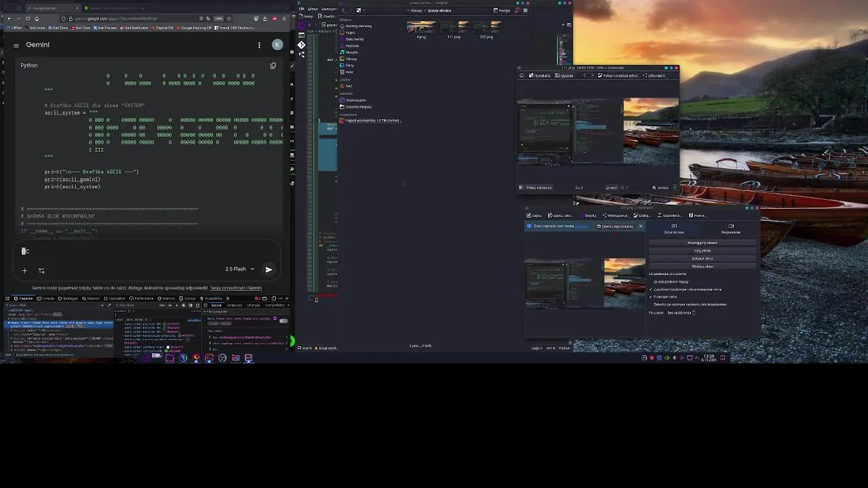Image resolution: width=868 pixels, height=488 pixels.
Task: Send the Gemini prompt
Action: pyautogui.click(x=269, y=269)
